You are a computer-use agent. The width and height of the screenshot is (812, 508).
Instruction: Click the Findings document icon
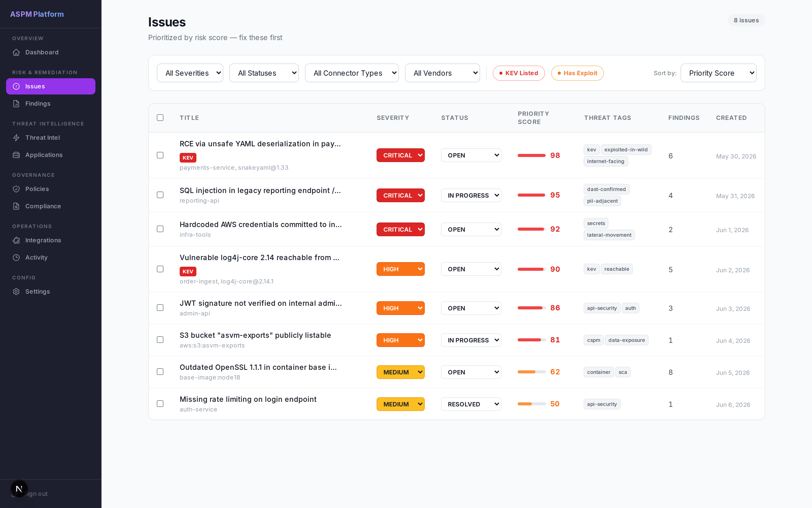16,103
